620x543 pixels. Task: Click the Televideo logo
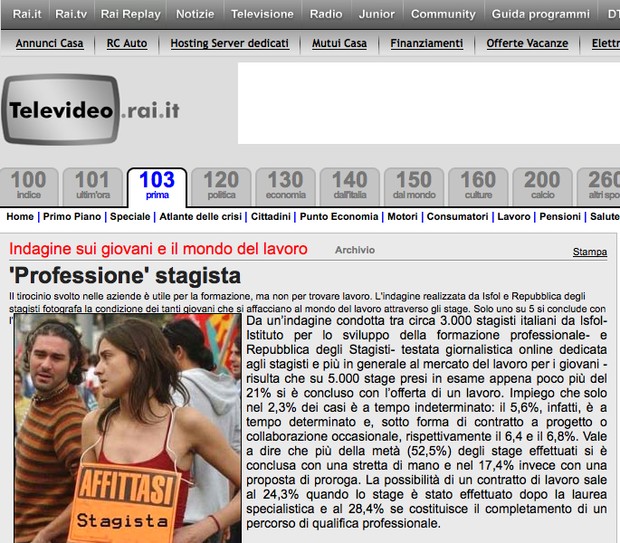click(91, 109)
